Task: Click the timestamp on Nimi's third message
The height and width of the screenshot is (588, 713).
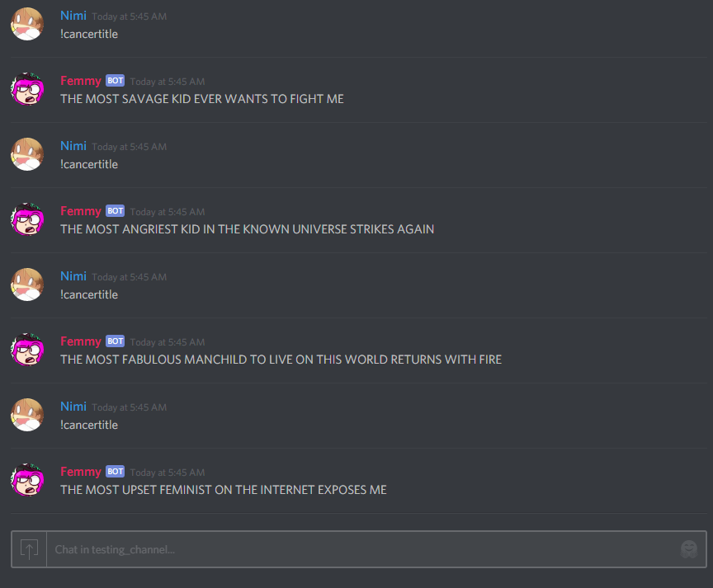Action: [x=129, y=277]
